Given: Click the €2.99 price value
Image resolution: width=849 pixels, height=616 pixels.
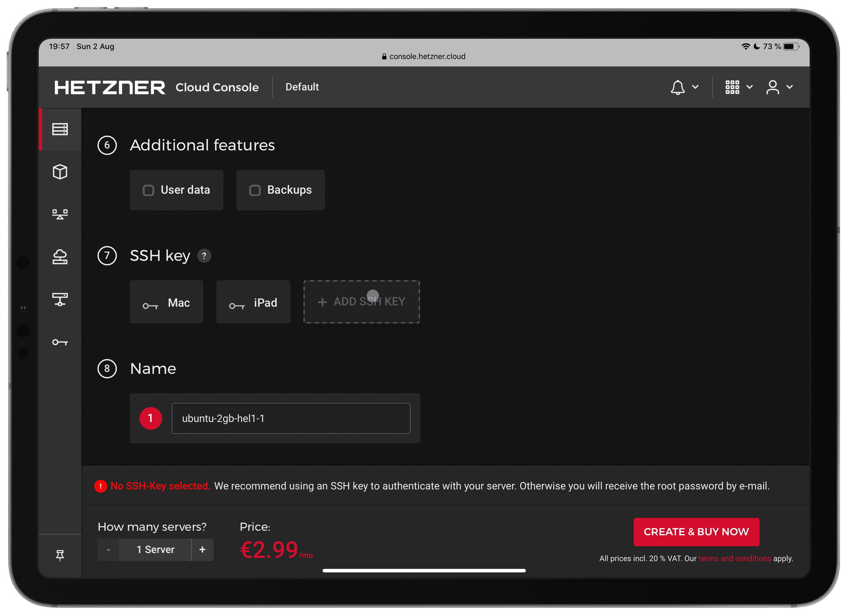Looking at the screenshot, I should [x=269, y=550].
